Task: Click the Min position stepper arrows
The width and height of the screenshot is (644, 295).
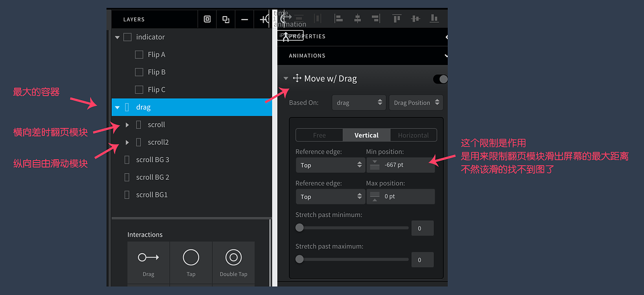Action: 375,165
